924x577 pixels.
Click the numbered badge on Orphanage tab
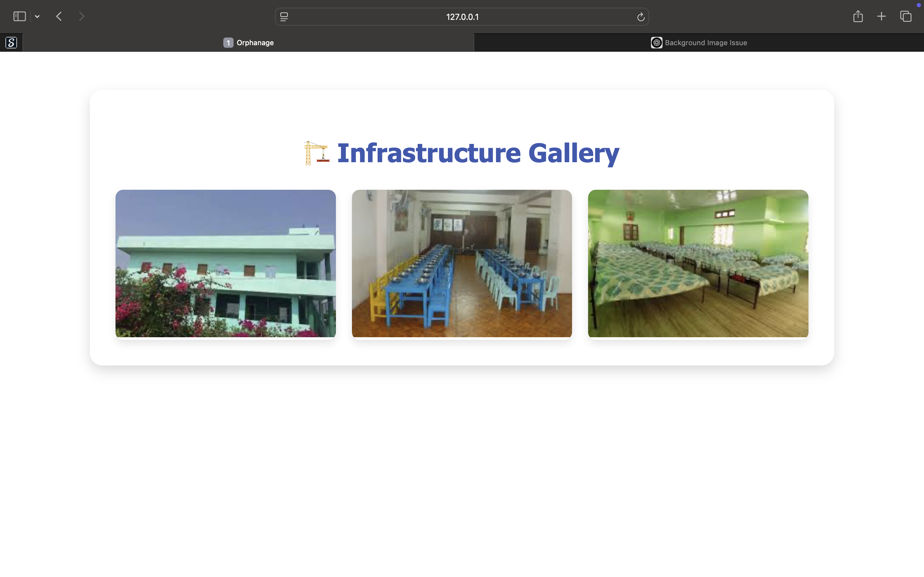(228, 43)
